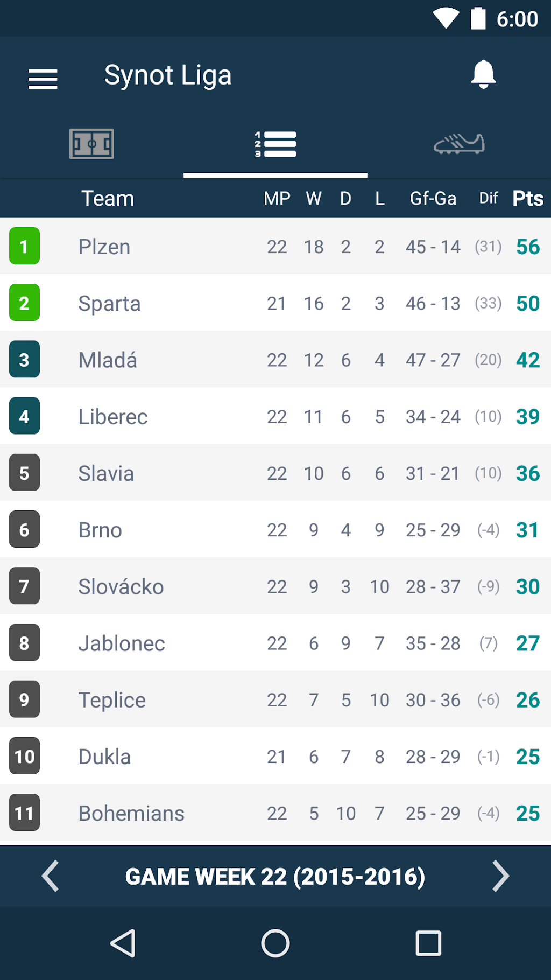Tap position badge number 10
Image resolution: width=551 pixels, height=980 pixels.
tap(24, 757)
